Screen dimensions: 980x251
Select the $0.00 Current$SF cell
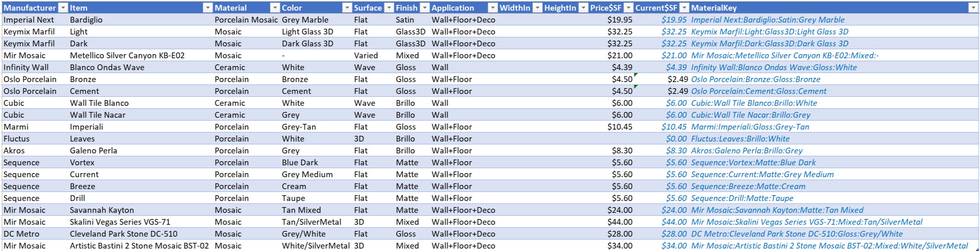[x=661, y=139]
